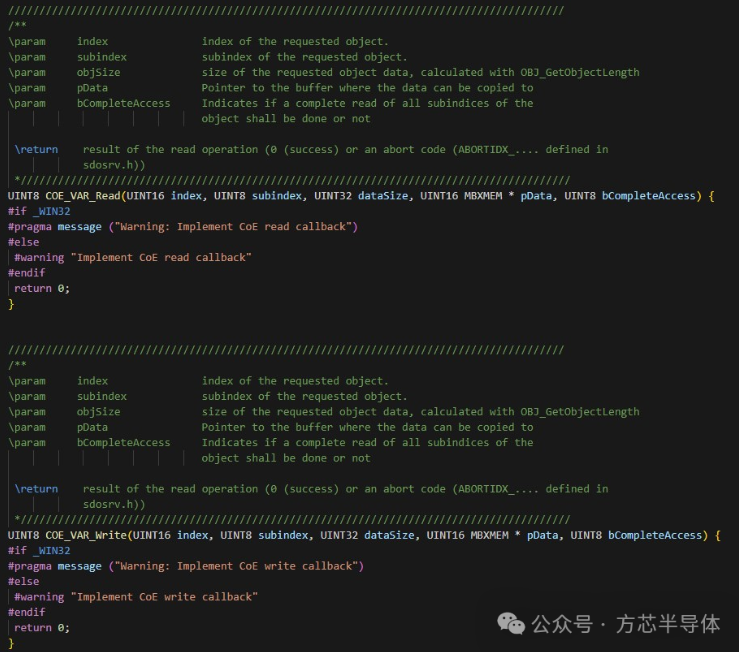Click the COE_VAR_Read function name
739x652 pixels.
[x=83, y=196]
